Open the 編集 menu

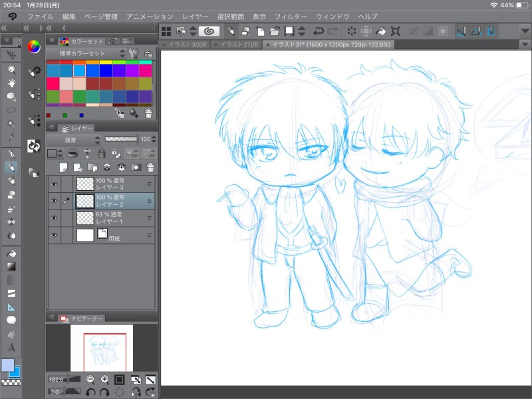[69, 17]
